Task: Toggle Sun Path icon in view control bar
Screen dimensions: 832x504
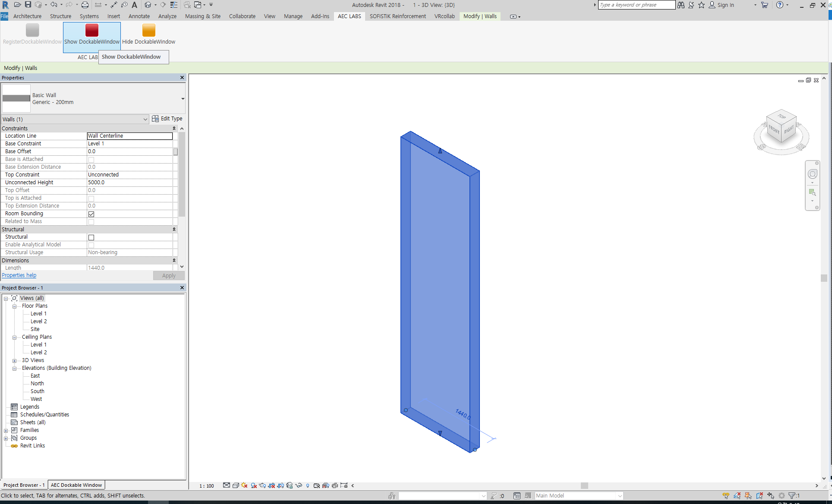Action: (245, 485)
